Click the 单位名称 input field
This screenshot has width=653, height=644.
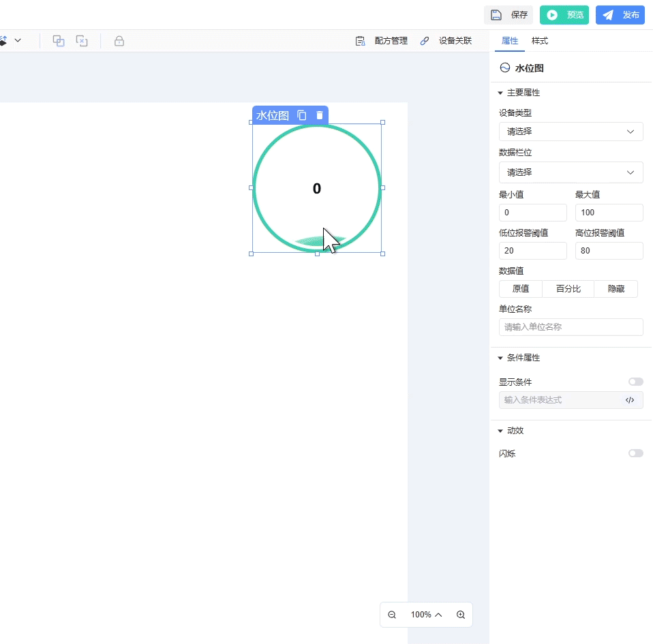(571, 327)
